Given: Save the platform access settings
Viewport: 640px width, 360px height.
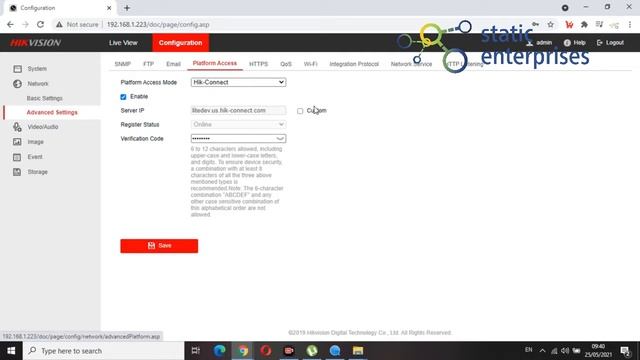Looking at the screenshot, I should (x=159, y=246).
